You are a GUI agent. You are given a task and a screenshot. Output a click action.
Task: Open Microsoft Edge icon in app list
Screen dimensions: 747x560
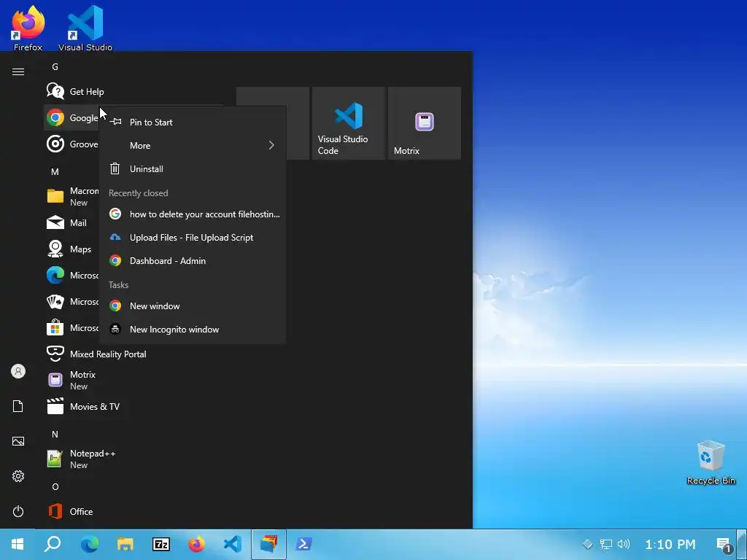(55, 275)
